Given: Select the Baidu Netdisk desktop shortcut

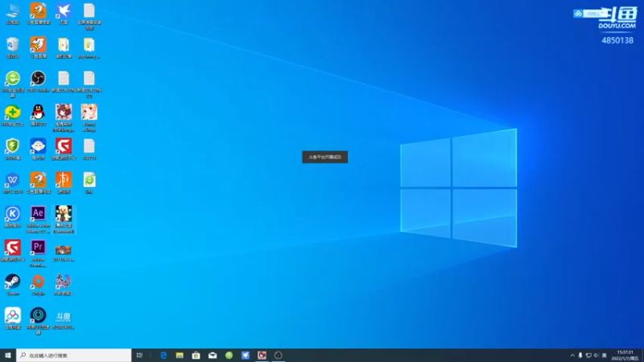Looking at the screenshot, I should point(13,319).
